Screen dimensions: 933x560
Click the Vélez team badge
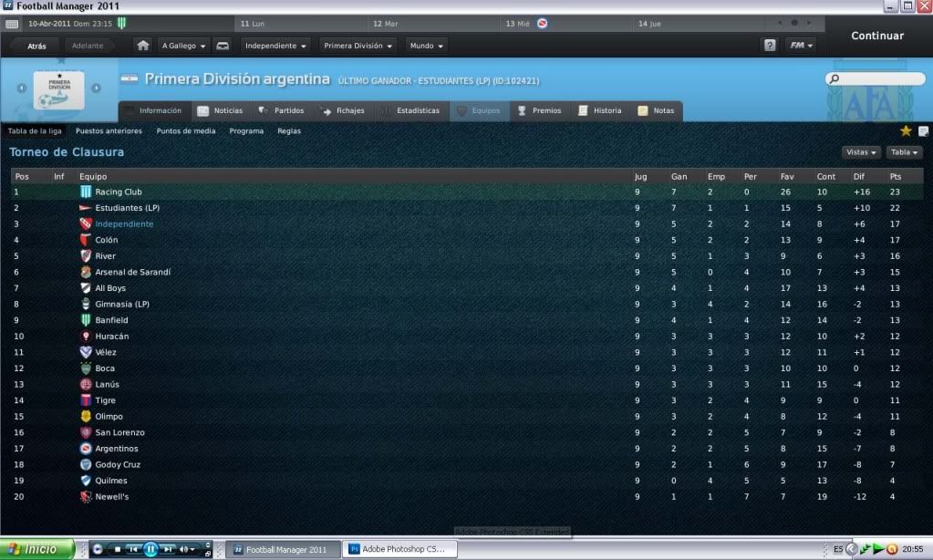tap(86, 352)
